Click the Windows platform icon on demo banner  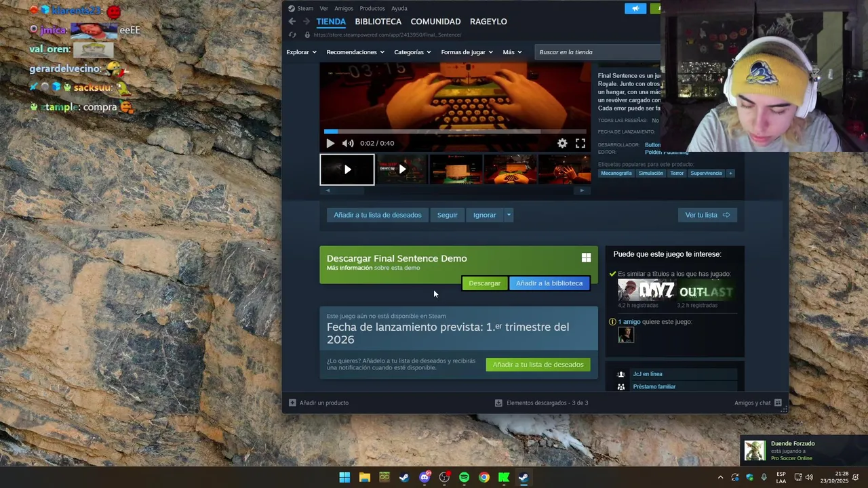tap(586, 258)
